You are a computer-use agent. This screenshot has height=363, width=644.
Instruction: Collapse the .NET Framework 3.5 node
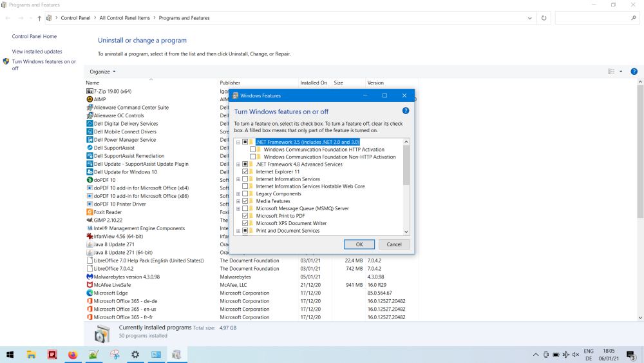tap(238, 142)
